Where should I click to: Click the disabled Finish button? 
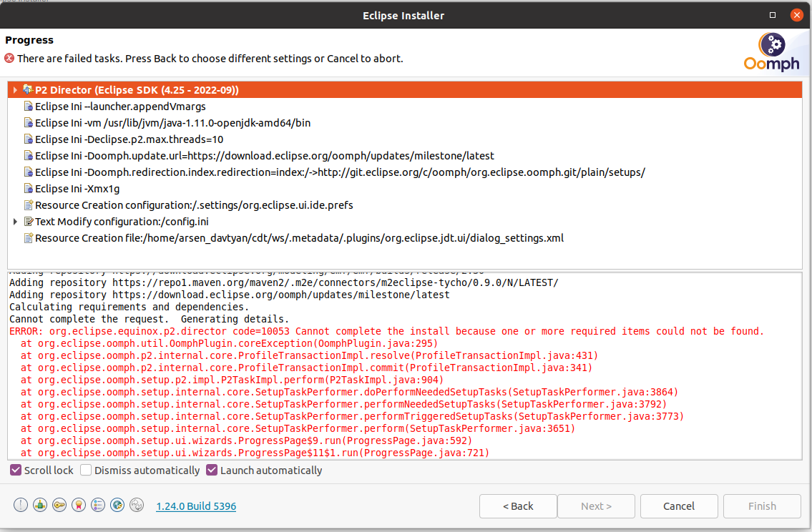763,506
